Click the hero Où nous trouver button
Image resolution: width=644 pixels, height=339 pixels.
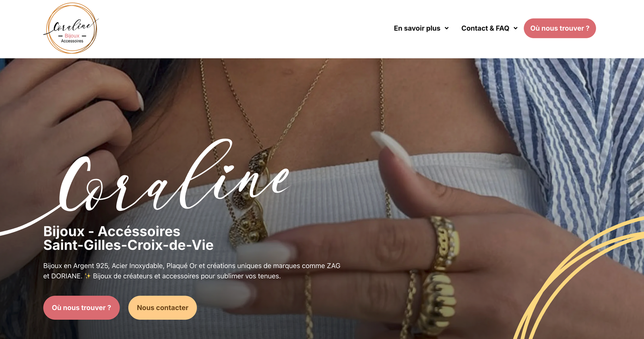pos(81,308)
